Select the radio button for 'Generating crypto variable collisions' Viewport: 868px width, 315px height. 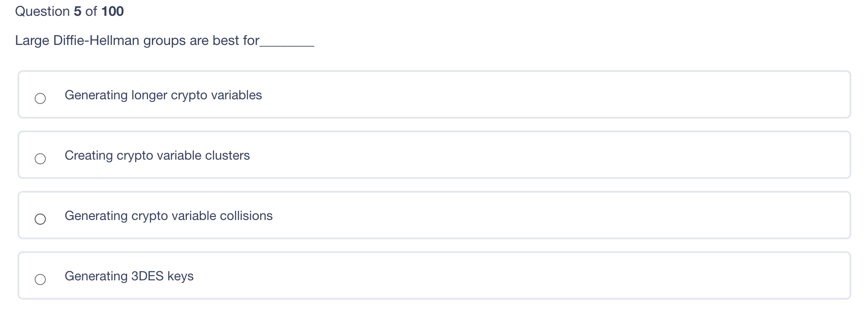point(41,220)
